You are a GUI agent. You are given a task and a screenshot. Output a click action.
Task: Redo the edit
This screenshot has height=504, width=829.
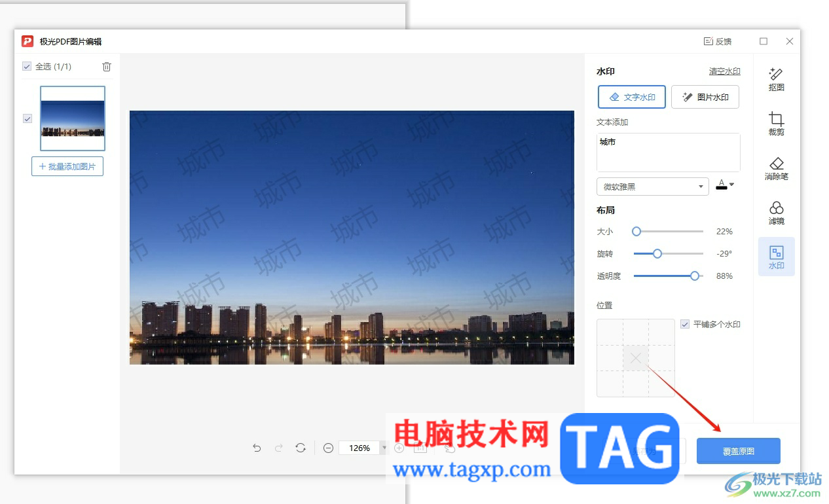[279, 448]
